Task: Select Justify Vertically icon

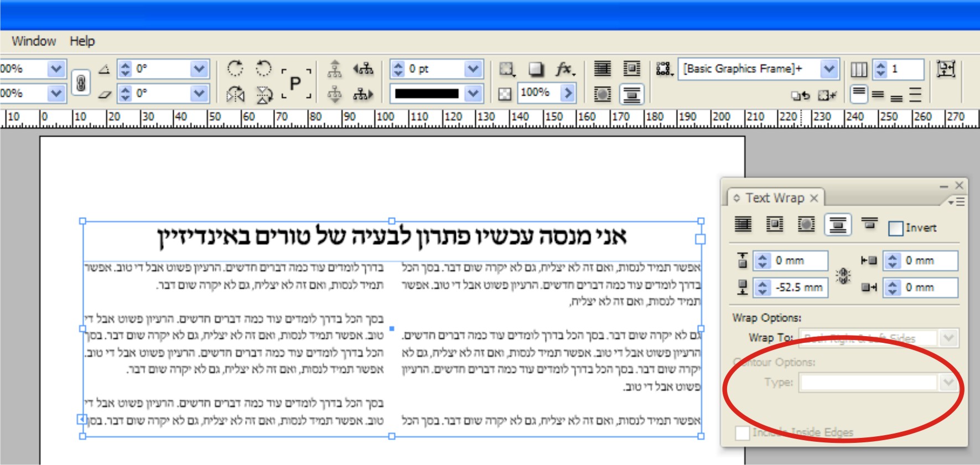Action: point(915,95)
